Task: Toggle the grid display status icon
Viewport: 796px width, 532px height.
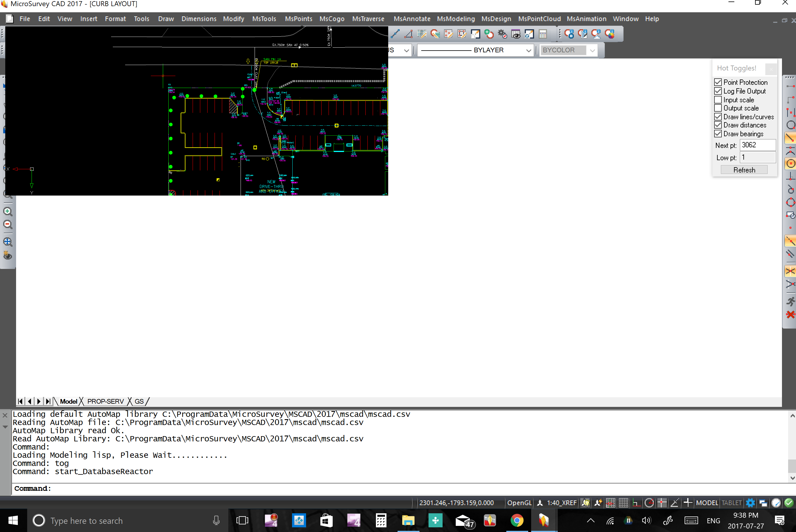Action: pos(623,503)
